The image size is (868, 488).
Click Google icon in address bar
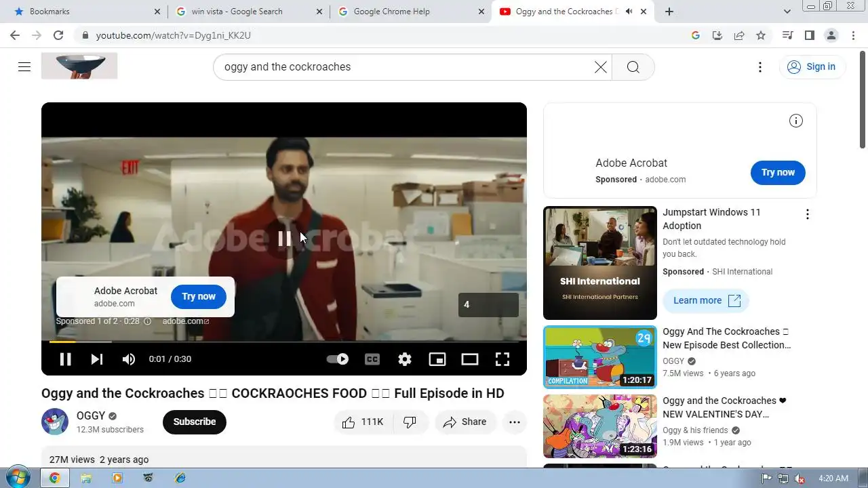696,35
